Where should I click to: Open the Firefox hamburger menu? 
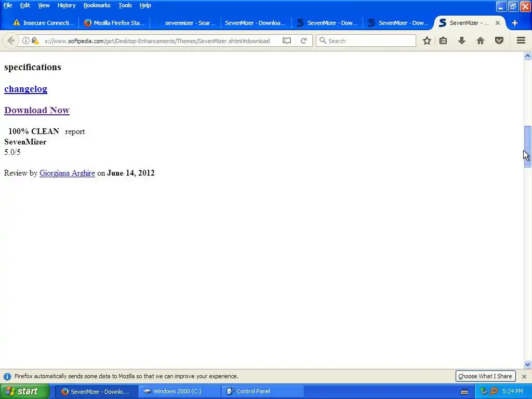521,41
